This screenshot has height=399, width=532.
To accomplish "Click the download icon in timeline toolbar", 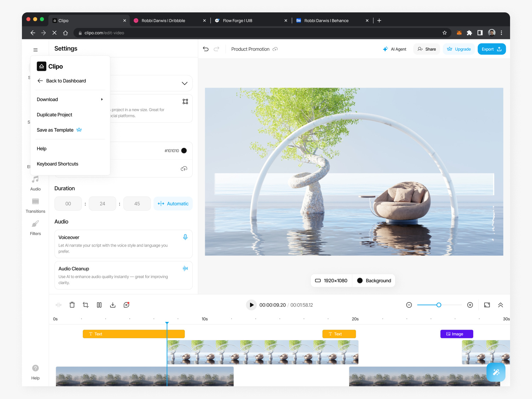I will 113,305.
